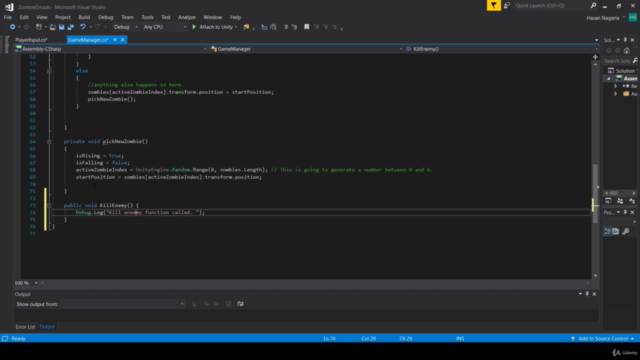
Task: Collapse the else block outline
Action: point(49,71)
